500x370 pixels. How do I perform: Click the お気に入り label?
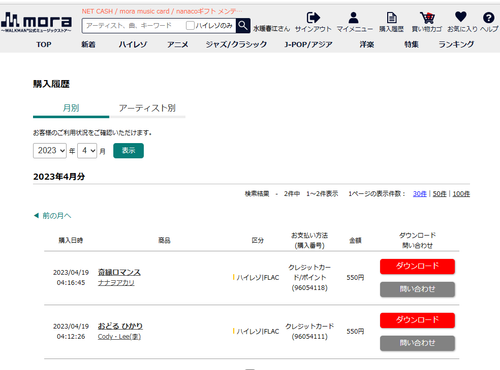462,29
